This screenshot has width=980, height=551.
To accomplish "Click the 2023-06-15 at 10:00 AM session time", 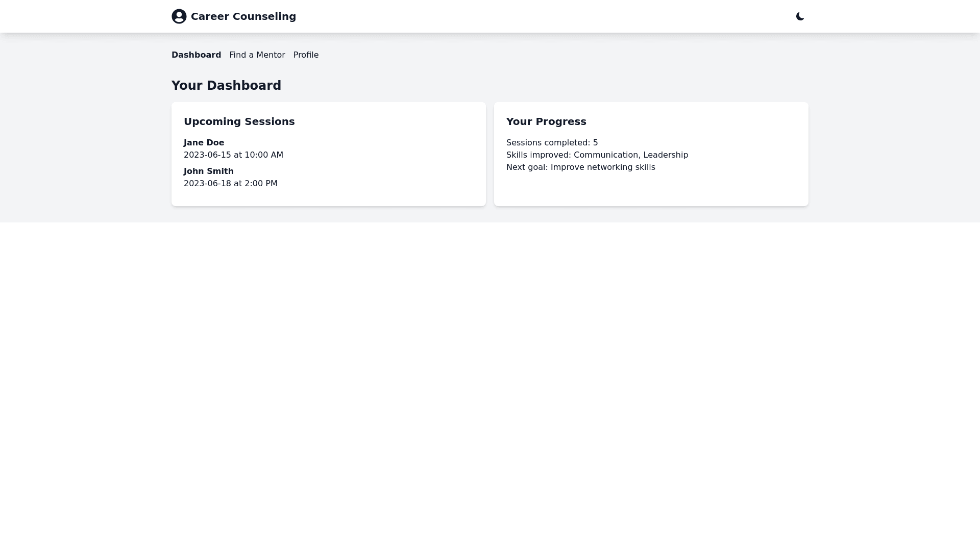I will pos(233,155).
